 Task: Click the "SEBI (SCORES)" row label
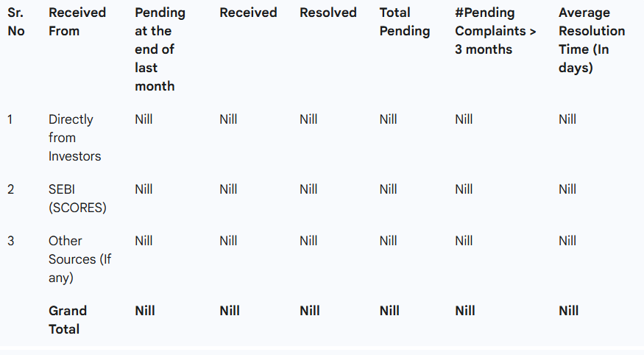77,199
